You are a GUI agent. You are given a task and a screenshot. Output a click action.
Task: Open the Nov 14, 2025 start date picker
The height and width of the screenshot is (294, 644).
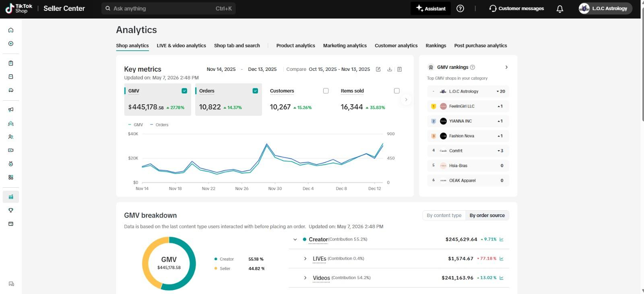pos(221,69)
